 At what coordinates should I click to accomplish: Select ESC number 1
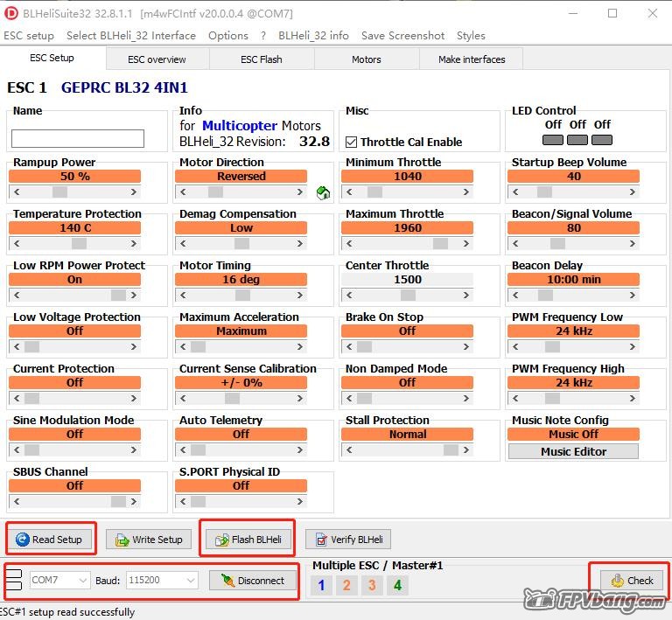click(x=321, y=585)
